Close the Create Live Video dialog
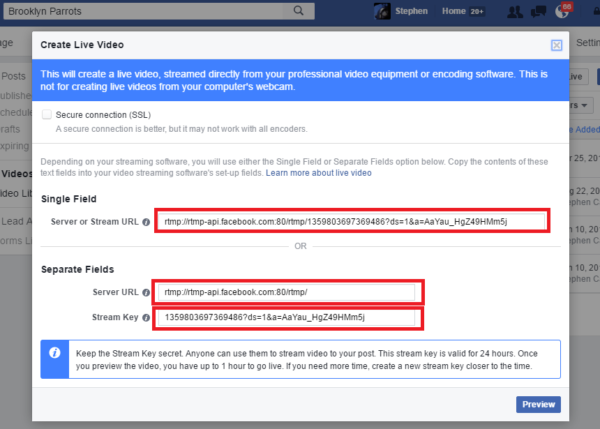600x429 pixels. click(x=556, y=45)
